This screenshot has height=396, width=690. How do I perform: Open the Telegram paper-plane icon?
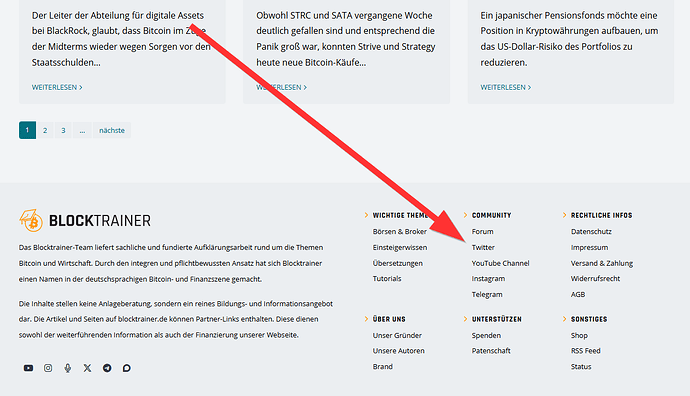[x=107, y=368]
